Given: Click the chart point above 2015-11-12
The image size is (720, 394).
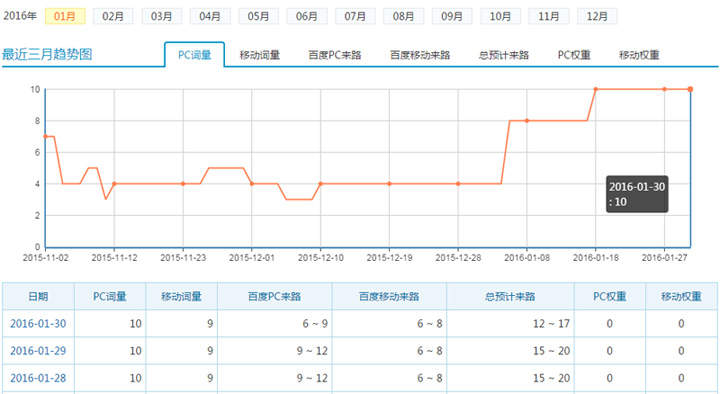Looking at the screenshot, I should tap(114, 184).
